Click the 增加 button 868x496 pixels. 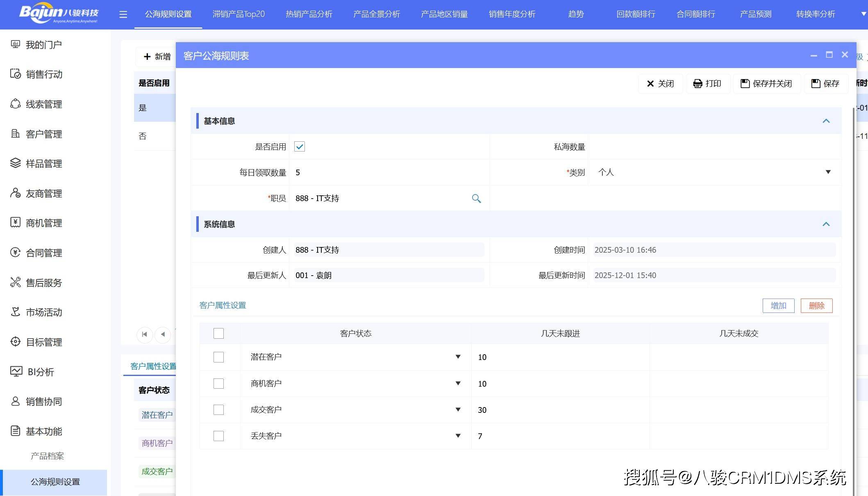point(778,306)
